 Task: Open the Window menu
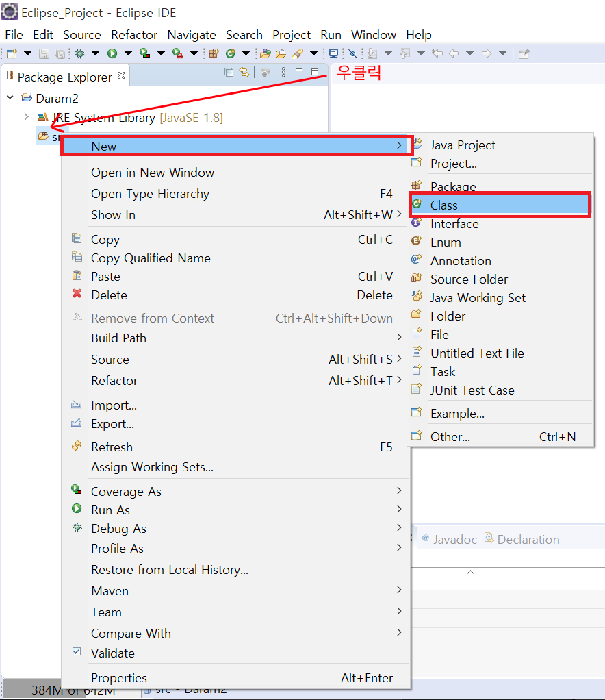click(x=374, y=35)
